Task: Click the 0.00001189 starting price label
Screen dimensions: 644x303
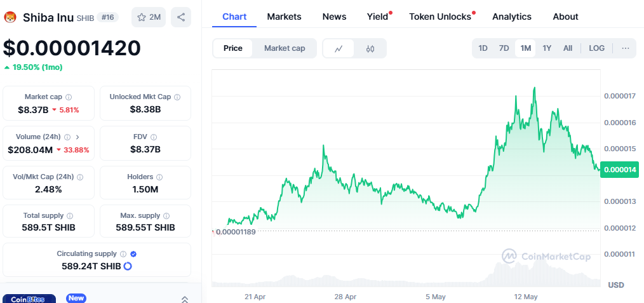Action: pyautogui.click(x=236, y=232)
